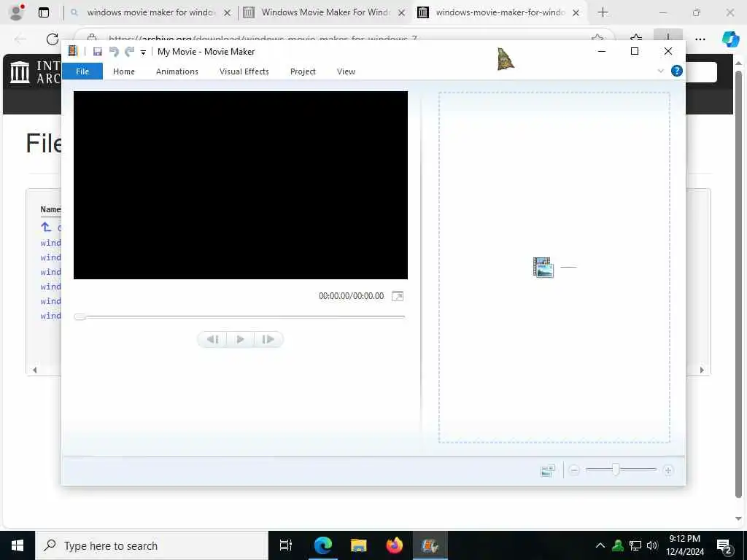Open the File menu in Movie Maker
This screenshot has height=560, width=747.
tap(82, 71)
